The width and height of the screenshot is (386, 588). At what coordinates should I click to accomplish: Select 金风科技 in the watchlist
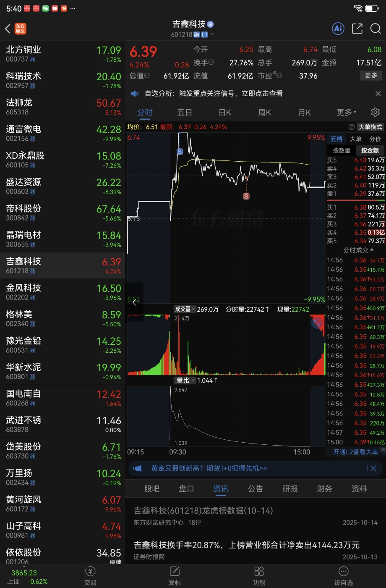click(63, 292)
